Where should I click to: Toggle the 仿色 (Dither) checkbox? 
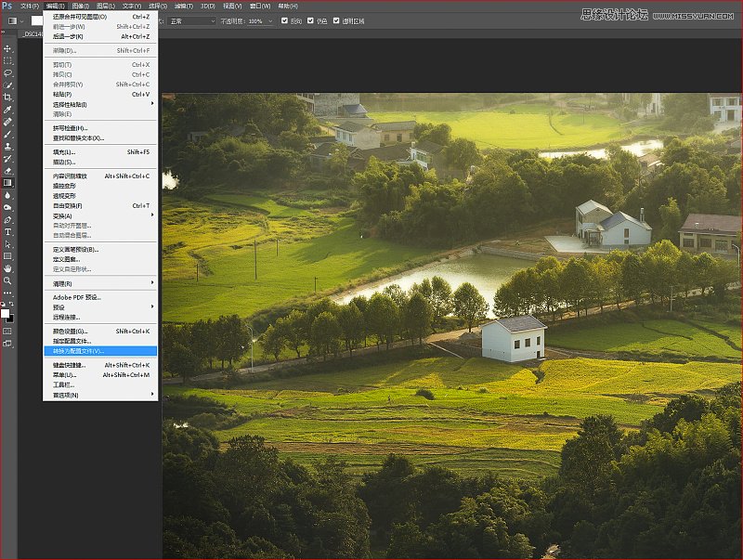pyautogui.click(x=310, y=20)
